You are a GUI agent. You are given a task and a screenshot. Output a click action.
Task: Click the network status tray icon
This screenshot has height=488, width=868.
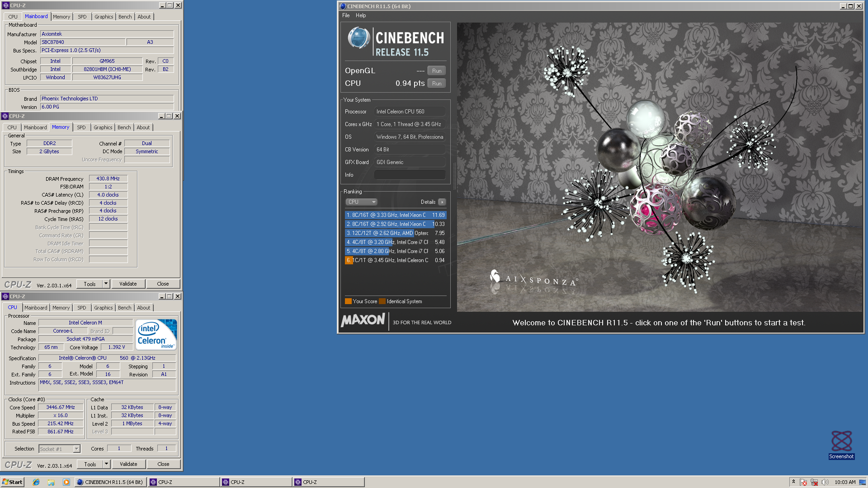point(814,482)
